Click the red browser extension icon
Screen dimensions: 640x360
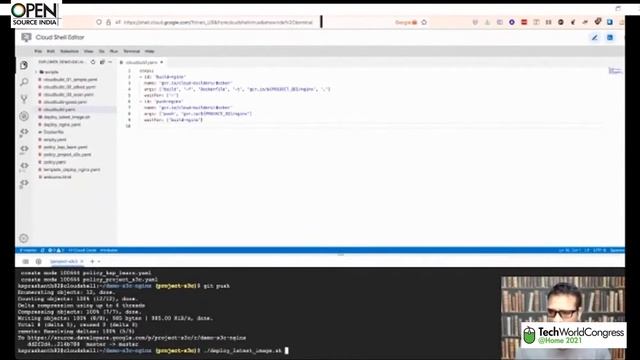[x=524, y=22]
